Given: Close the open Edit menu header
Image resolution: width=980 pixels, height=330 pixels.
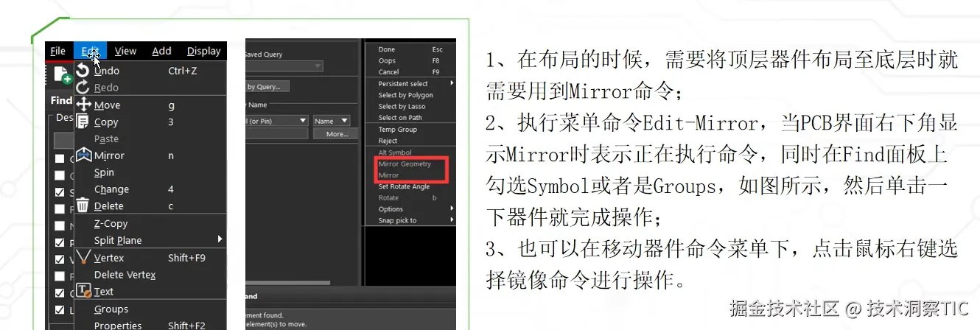Looking at the screenshot, I should pos(91,51).
